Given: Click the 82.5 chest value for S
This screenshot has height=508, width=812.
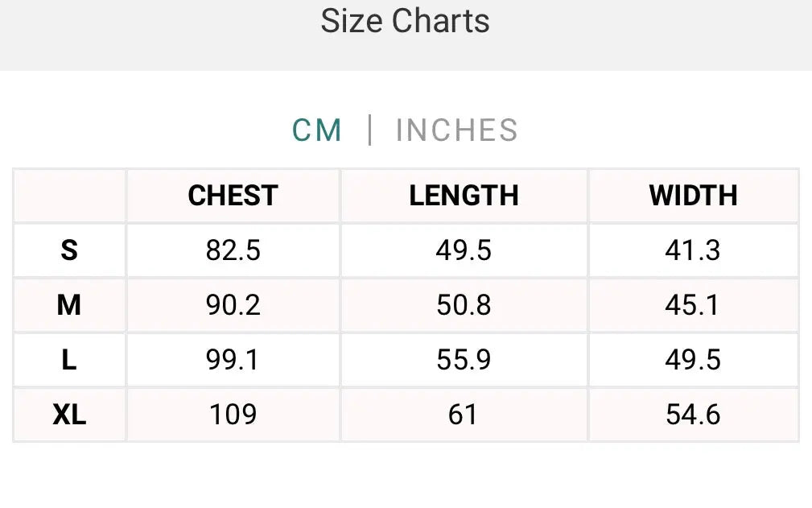Looking at the screenshot, I should [x=233, y=250].
